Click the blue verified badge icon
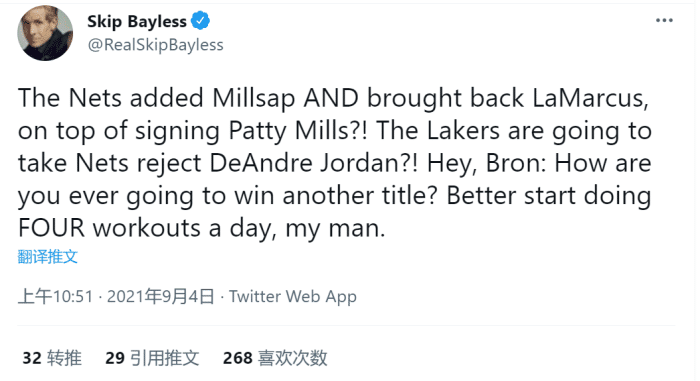The image size is (700, 381). point(200,21)
